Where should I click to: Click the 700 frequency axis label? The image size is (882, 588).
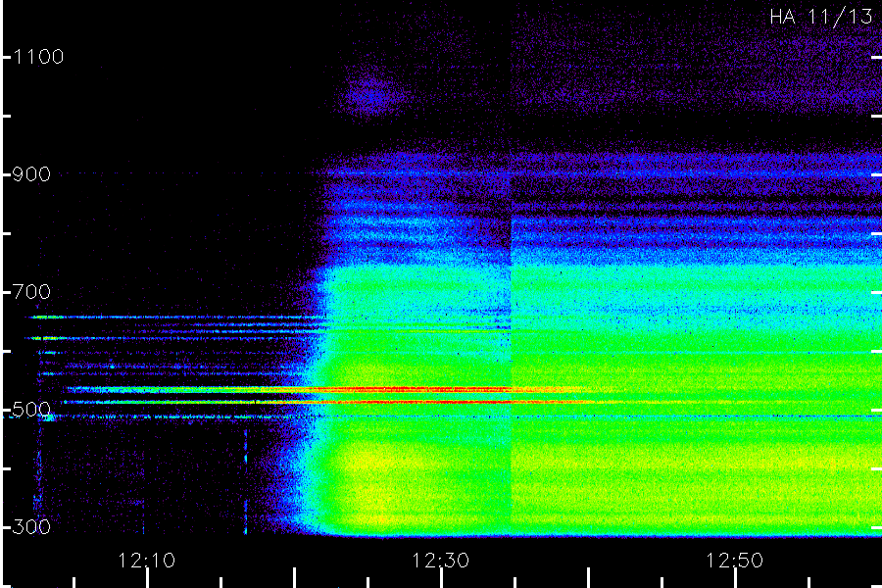[31, 292]
